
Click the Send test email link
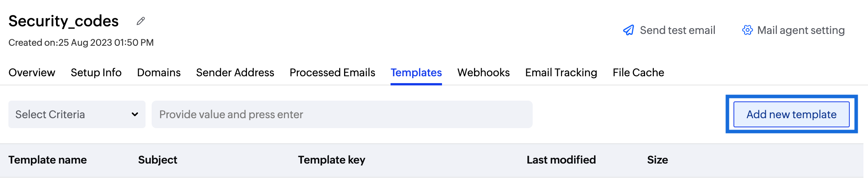tap(677, 30)
